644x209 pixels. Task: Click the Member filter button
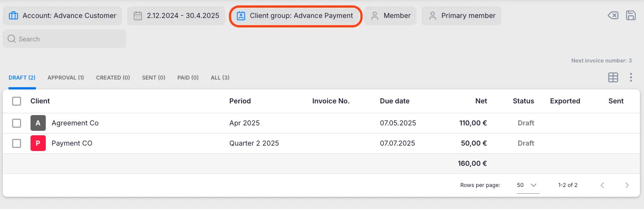pyautogui.click(x=390, y=16)
